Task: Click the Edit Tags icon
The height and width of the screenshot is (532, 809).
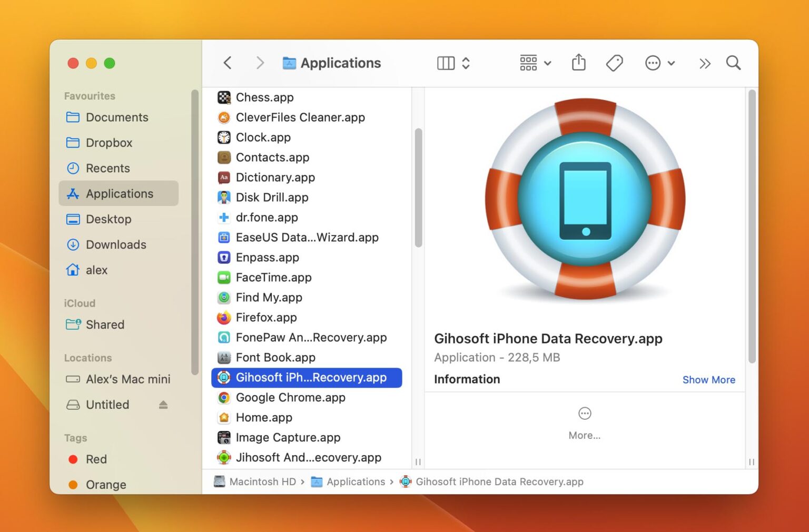Action: click(x=614, y=63)
